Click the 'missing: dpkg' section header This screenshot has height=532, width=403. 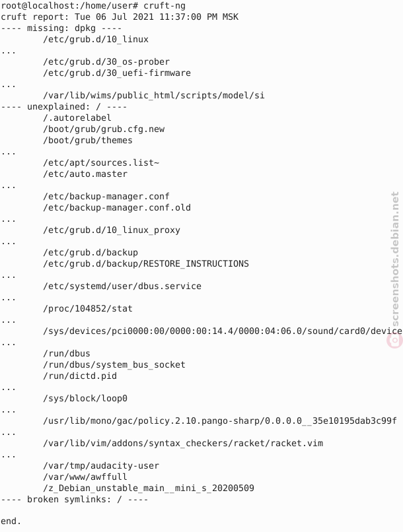click(61, 28)
